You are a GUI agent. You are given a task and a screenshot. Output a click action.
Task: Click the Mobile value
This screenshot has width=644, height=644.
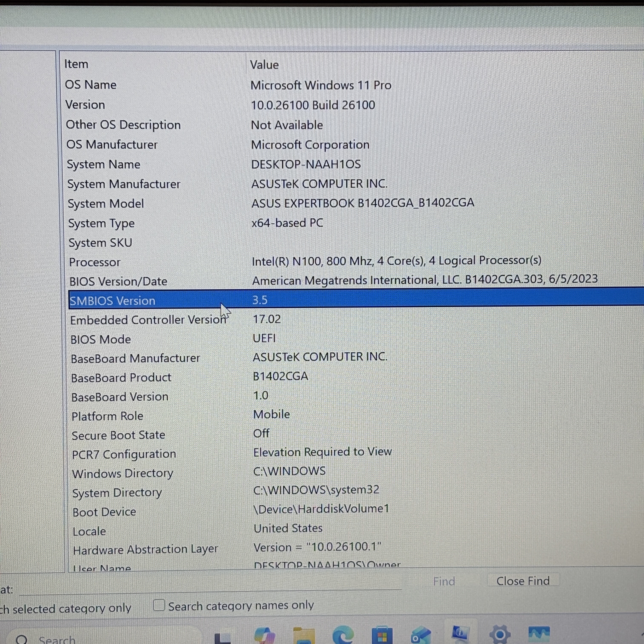point(272,415)
